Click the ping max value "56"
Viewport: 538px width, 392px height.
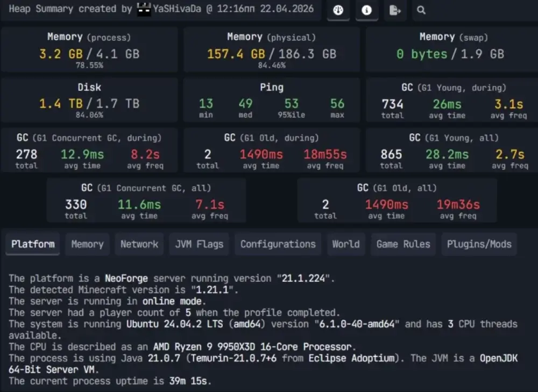point(337,104)
